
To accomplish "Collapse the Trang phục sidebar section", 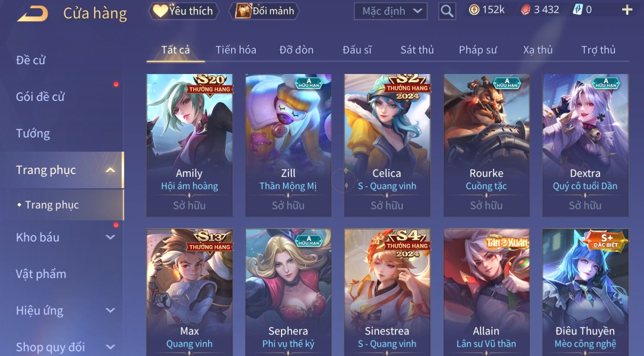I will (110, 170).
